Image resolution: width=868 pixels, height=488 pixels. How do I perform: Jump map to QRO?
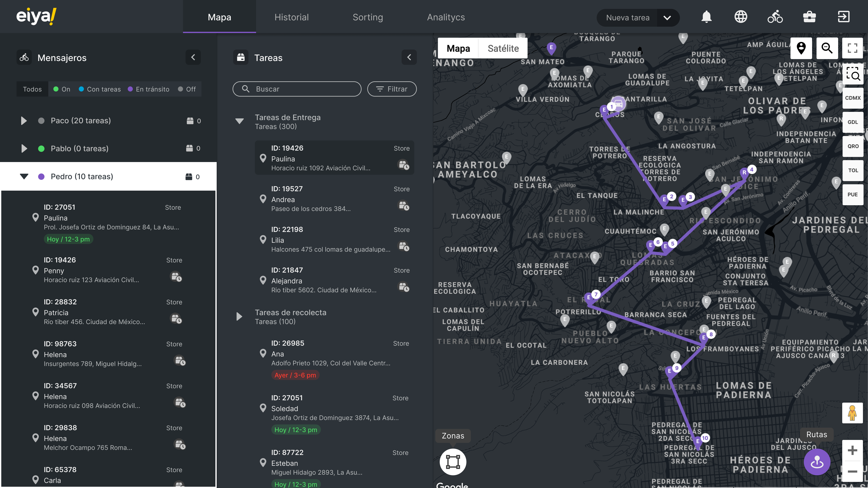coord(853,146)
